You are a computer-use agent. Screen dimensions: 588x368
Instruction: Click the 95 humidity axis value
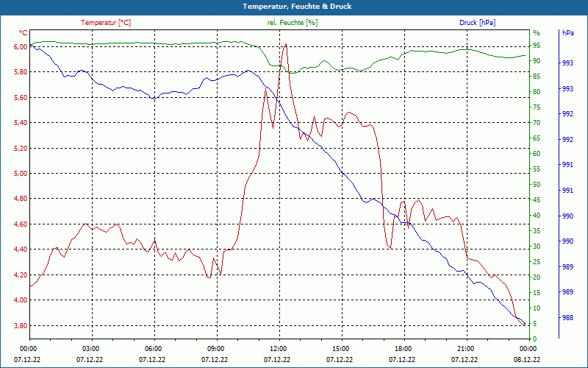[x=537, y=46]
